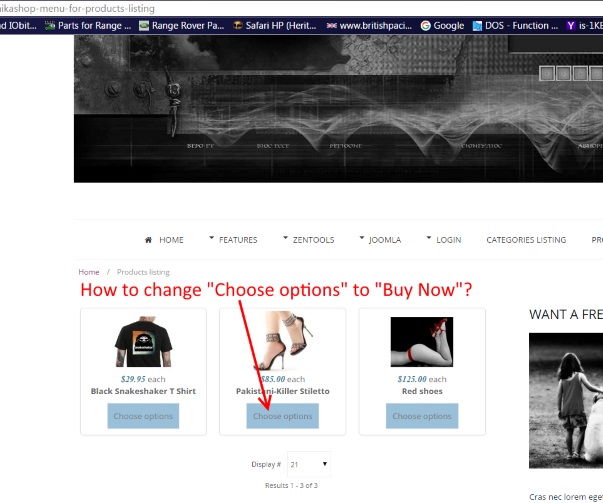Viewport: 603px width, 503px height.
Task: Expand the ZENTOOLS dropdown arrow
Action: 285,238
